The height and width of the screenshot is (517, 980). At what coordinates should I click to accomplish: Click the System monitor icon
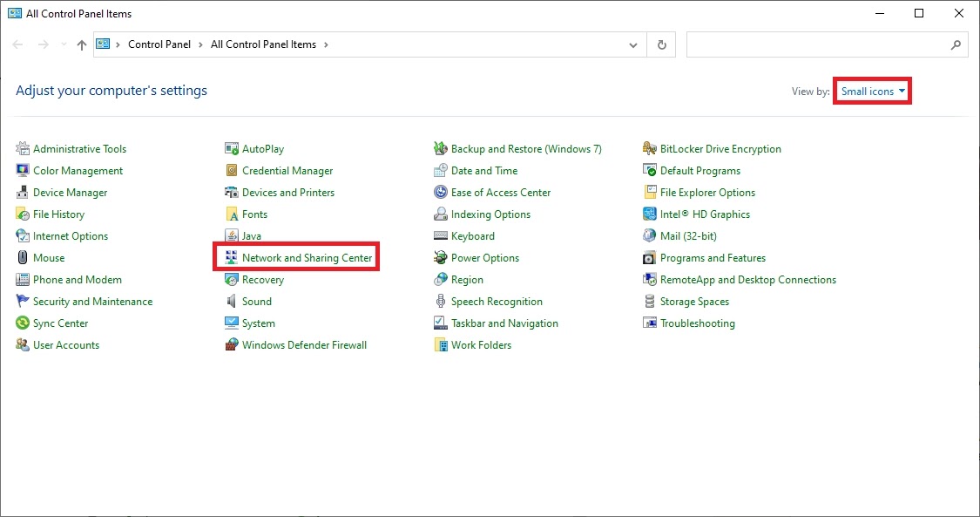click(x=232, y=323)
